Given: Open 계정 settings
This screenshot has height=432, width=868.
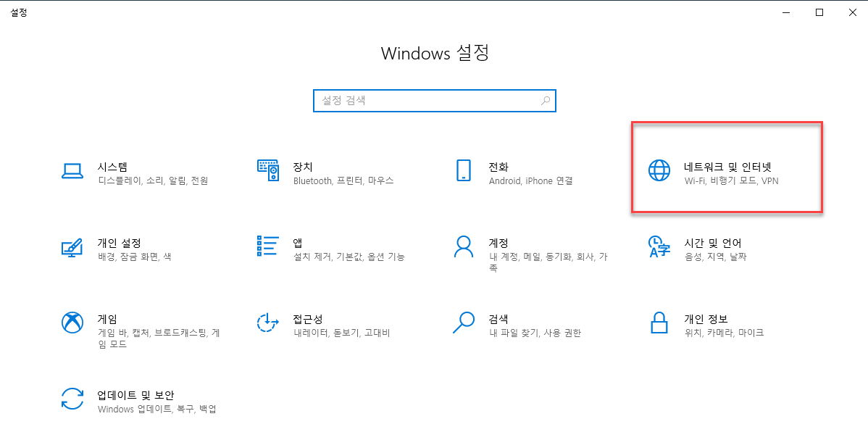Looking at the screenshot, I should pyautogui.click(x=498, y=243).
